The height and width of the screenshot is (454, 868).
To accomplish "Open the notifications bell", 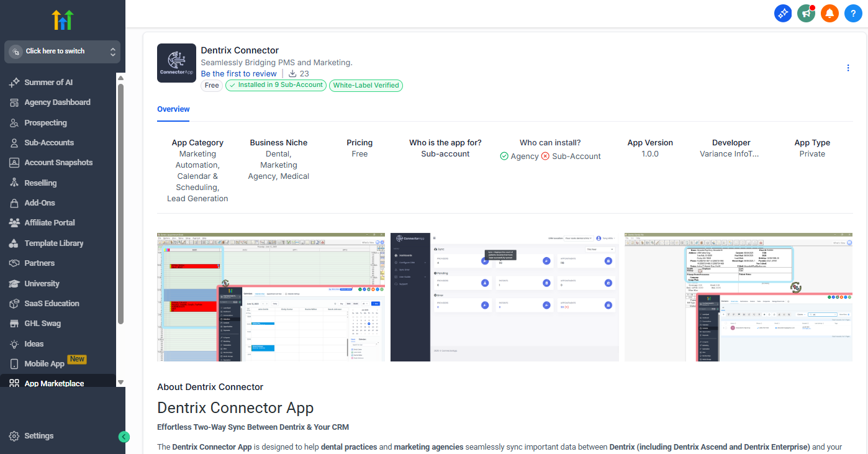I will click(x=830, y=13).
